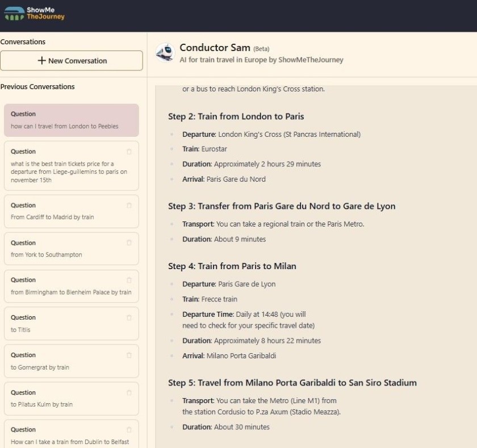Click 'Duration: Approximately 8 hours 22 minutes'
The image size is (477, 448).
pyautogui.click(x=252, y=341)
